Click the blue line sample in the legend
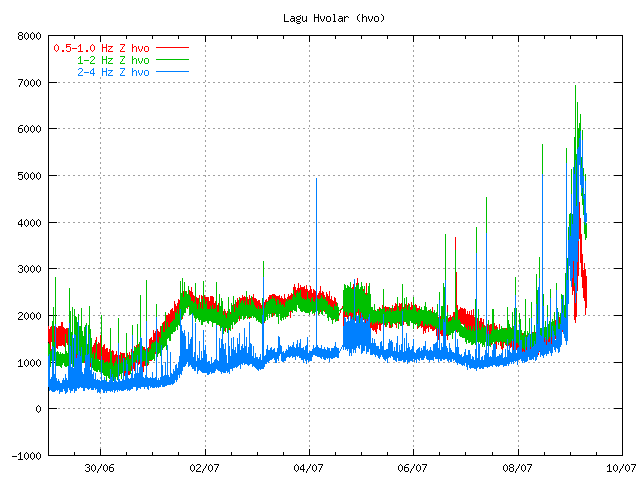This screenshot has width=640, height=480. (x=172, y=72)
